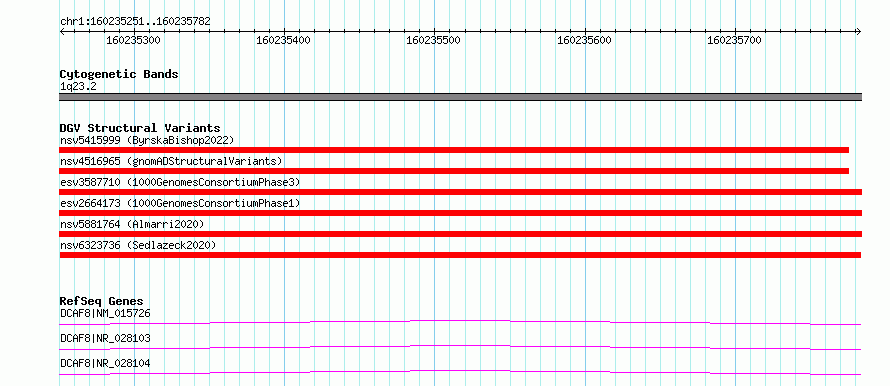The image size is (890, 386).
Task: Open variant esv3587710 (1000GenomesConsortiumPhase3) label
Action: 180,182
